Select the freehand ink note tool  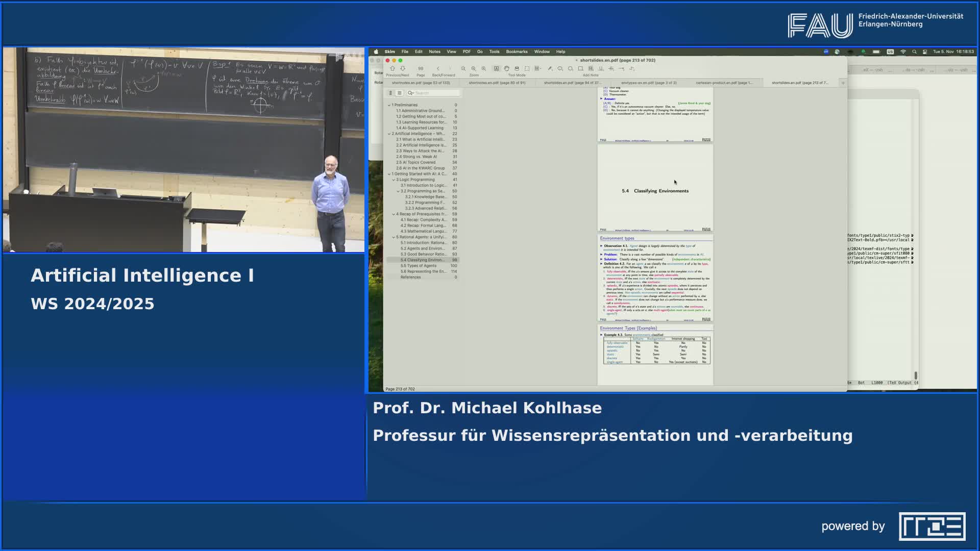click(x=631, y=68)
